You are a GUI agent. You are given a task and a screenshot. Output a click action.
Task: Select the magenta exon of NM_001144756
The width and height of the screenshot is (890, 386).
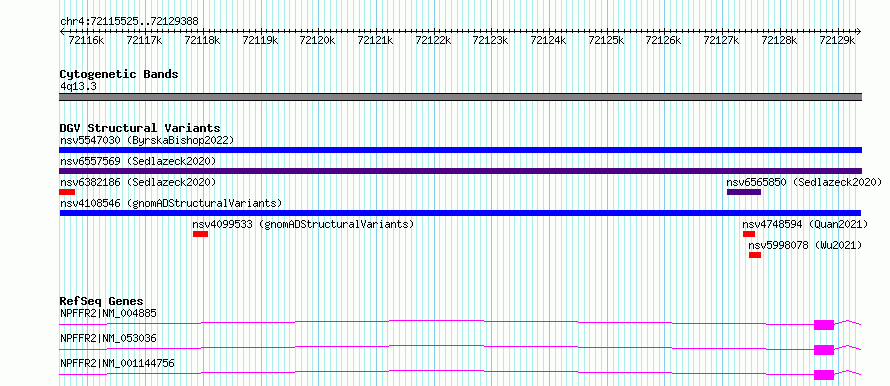824,375
